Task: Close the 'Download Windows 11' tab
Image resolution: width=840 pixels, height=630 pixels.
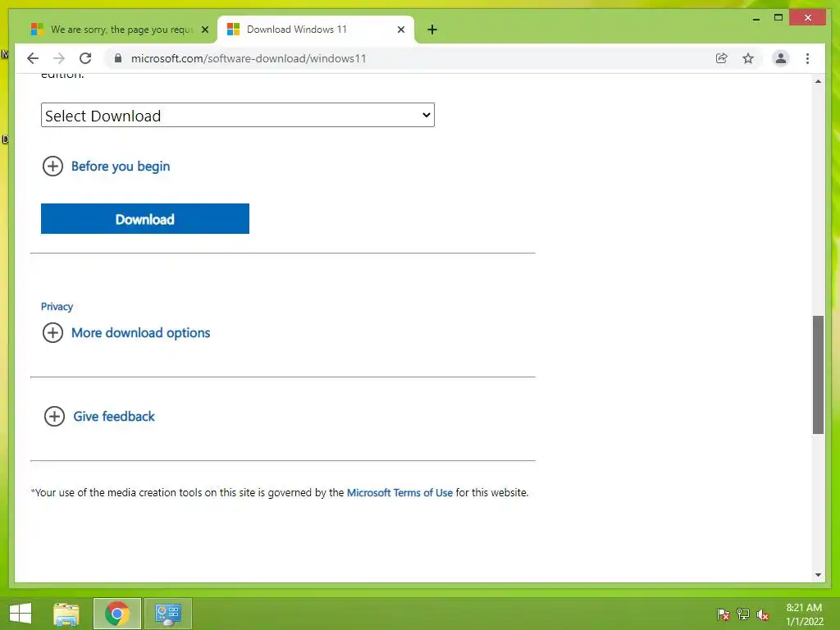Action: point(400,30)
